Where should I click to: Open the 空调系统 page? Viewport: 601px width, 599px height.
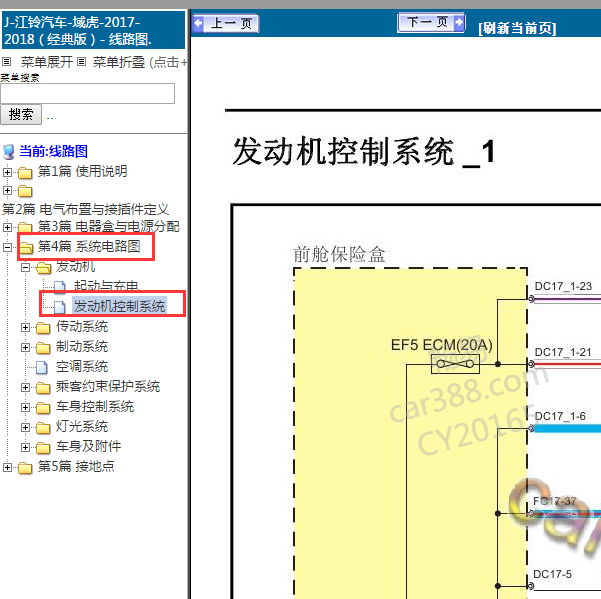(x=82, y=367)
